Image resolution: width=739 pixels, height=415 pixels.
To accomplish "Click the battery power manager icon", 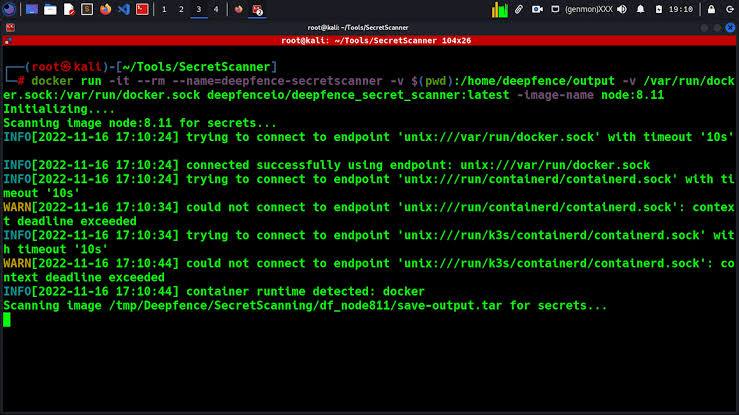I will 659,9.
